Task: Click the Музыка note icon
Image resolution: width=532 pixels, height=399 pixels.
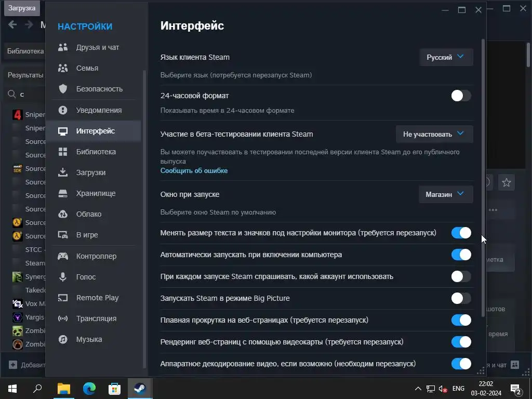Action: point(63,339)
